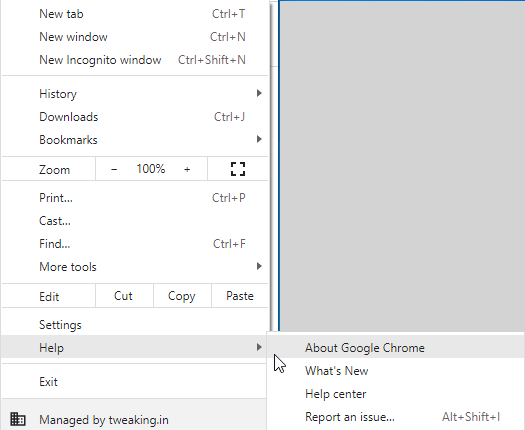The image size is (525, 430).
Task: Click the managed organization building icon
Action: coord(18,419)
